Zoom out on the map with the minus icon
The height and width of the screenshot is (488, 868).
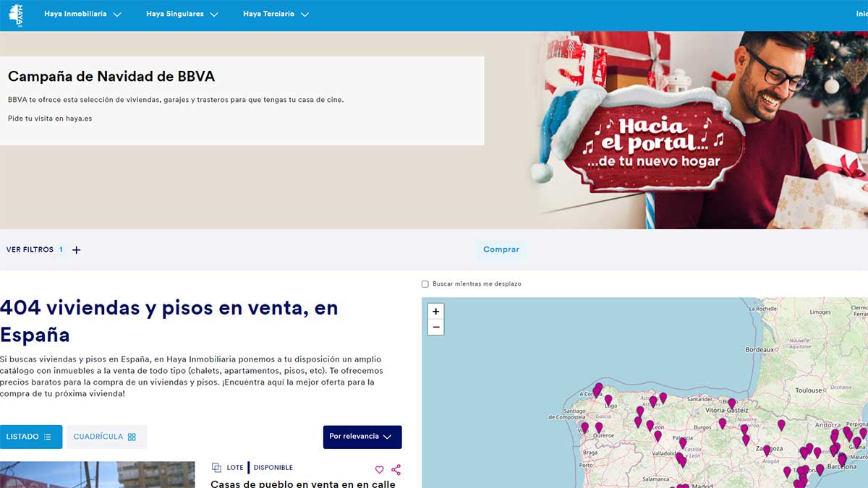point(435,327)
